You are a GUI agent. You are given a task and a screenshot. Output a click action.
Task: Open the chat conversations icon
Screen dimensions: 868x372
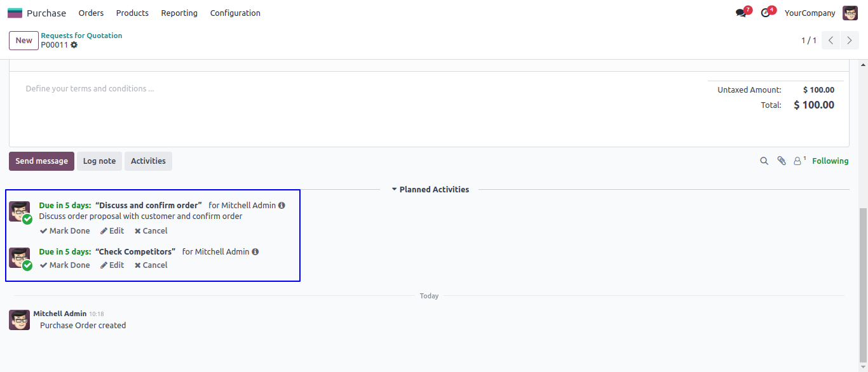point(741,13)
